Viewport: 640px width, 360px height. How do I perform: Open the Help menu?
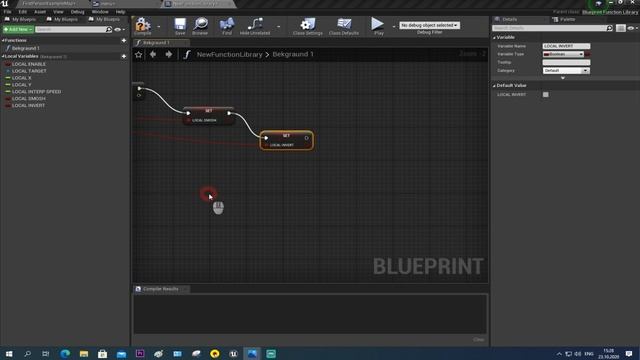120,12
